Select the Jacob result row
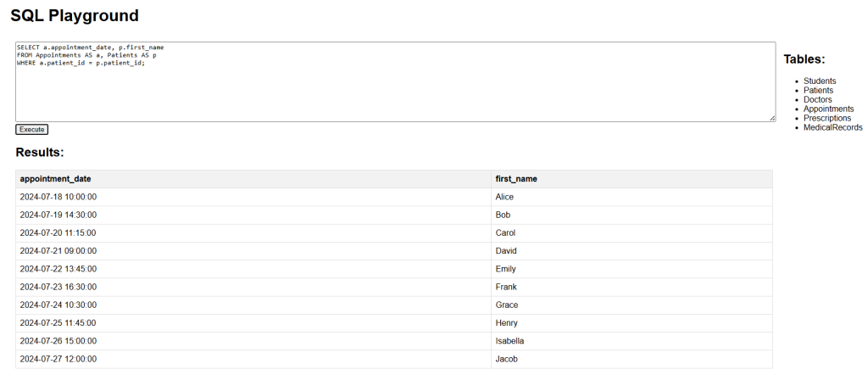The height and width of the screenshot is (386, 868). pos(394,359)
